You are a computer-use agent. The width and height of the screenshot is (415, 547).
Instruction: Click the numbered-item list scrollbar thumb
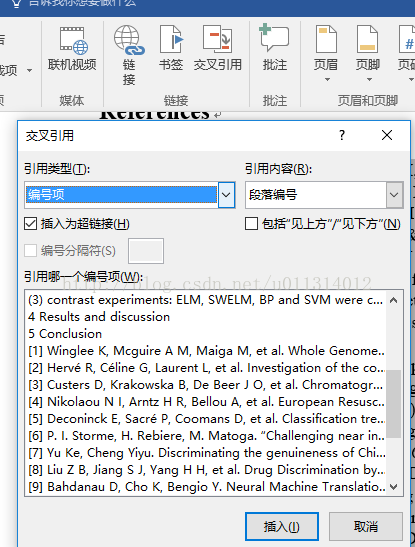click(x=394, y=404)
